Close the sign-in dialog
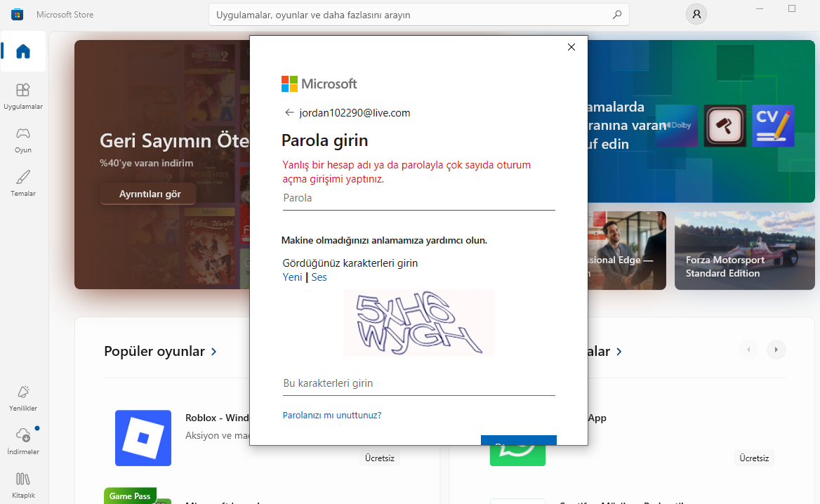This screenshot has width=820, height=504. pos(571,47)
